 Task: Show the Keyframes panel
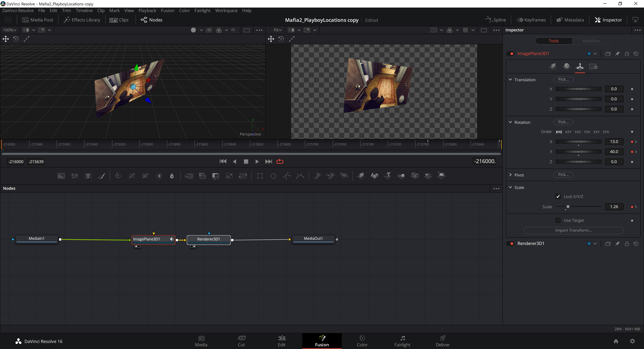(x=531, y=20)
